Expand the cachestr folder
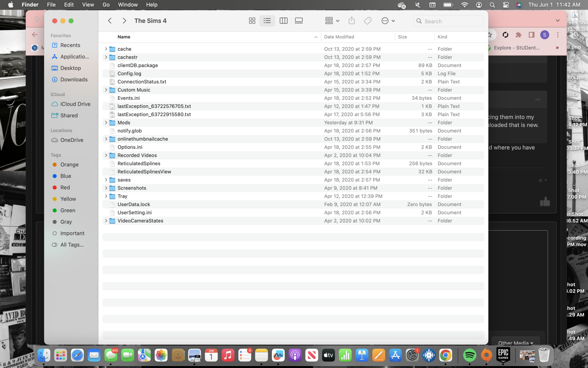Viewport: 588px width, 368px height. click(x=106, y=57)
